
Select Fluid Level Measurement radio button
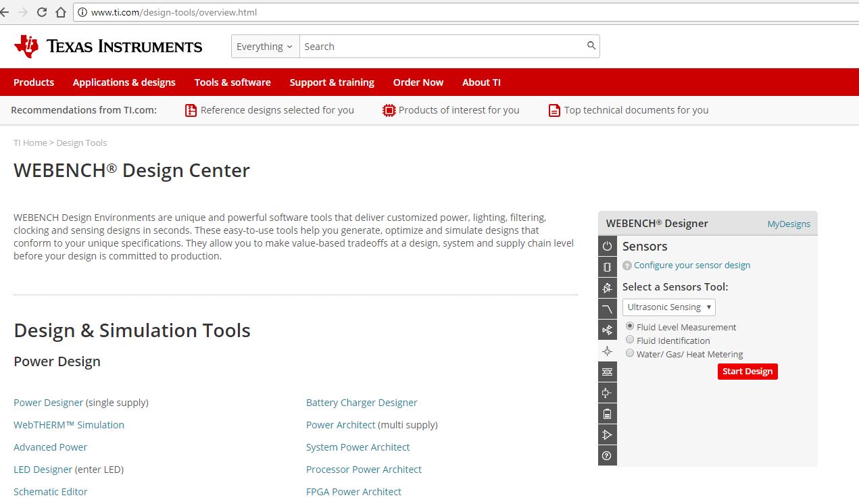[630, 326]
